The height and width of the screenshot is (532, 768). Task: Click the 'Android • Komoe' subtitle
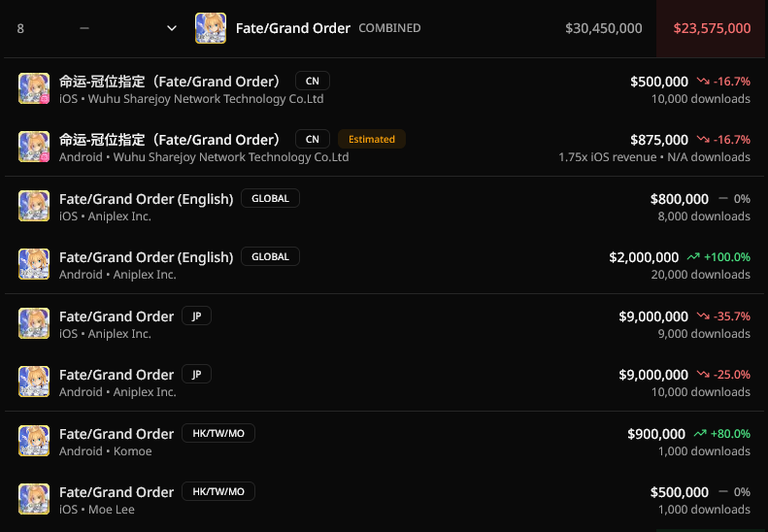[x=105, y=451]
